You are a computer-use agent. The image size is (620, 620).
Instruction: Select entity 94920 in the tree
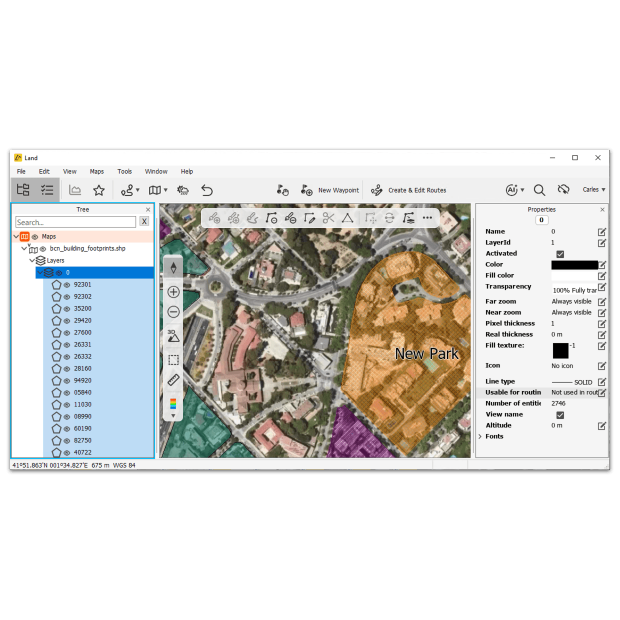82,381
